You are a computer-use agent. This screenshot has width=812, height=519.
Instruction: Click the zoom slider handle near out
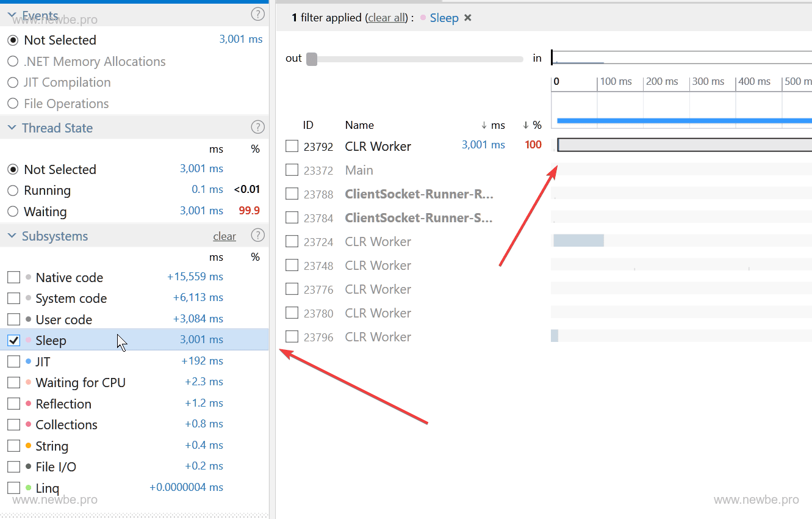(x=312, y=59)
